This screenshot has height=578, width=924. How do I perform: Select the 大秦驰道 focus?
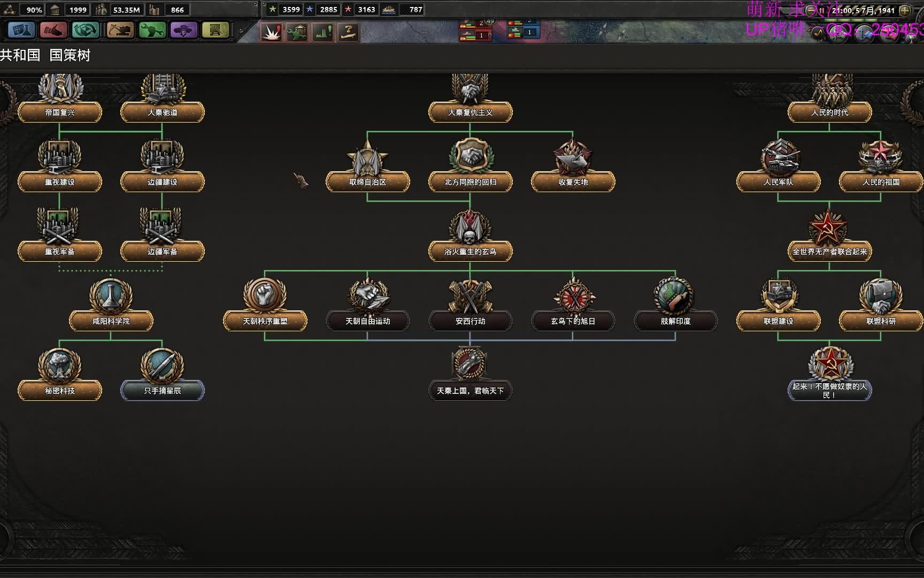point(163,112)
